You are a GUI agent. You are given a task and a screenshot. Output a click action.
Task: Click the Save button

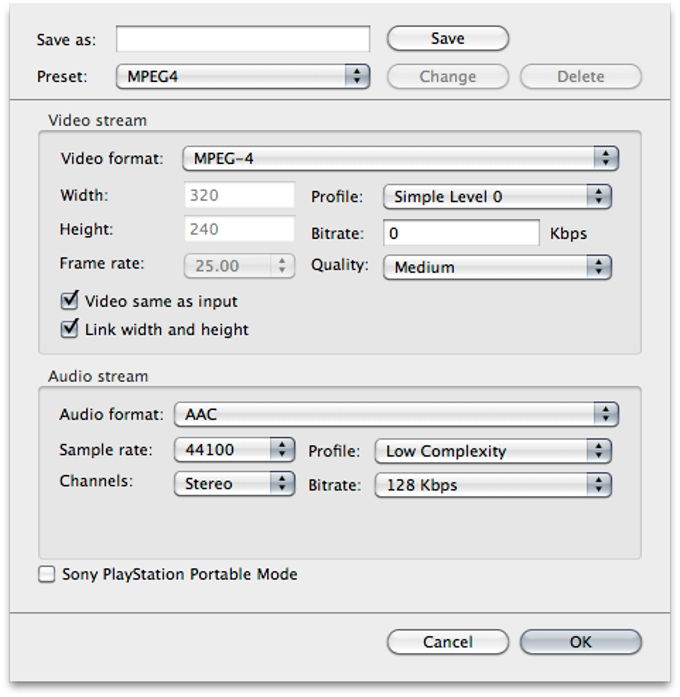(x=448, y=38)
